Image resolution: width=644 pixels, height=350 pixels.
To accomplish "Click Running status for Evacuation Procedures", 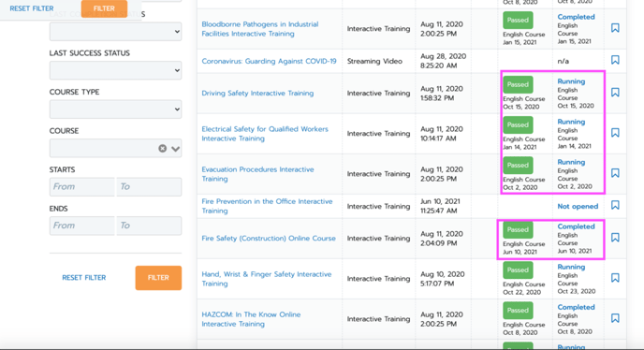I will [x=571, y=162].
